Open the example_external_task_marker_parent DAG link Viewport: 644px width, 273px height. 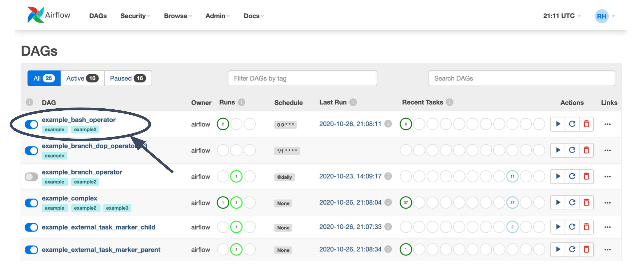click(101, 250)
